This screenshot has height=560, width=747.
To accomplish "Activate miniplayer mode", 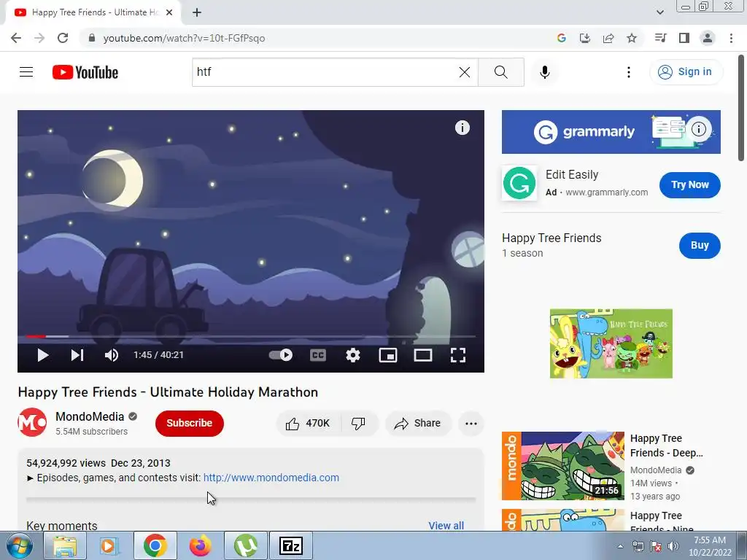I will pos(388,355).
